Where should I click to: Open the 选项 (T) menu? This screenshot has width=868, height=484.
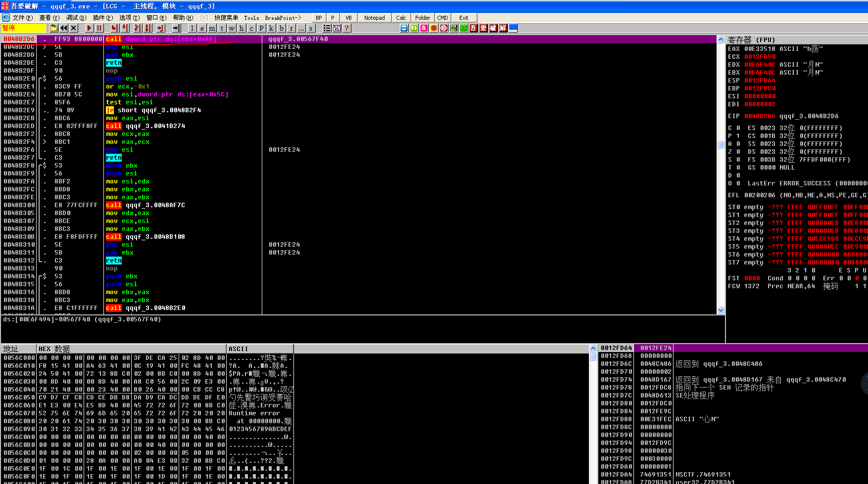(x=129, y=18)
